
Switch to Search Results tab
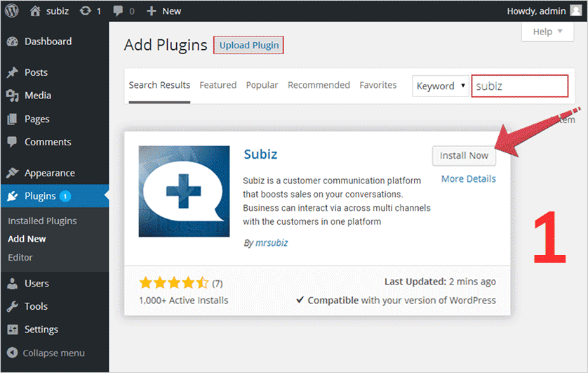coord(159,85)
